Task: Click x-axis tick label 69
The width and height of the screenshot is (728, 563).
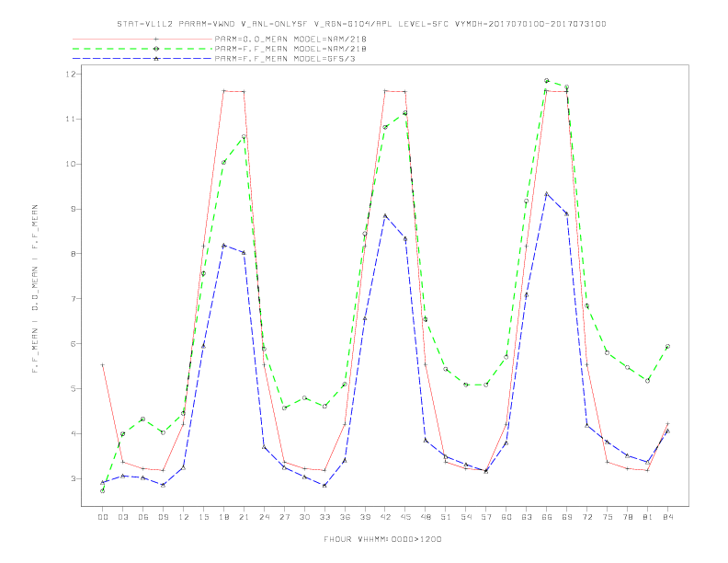Action: point(567,517)
